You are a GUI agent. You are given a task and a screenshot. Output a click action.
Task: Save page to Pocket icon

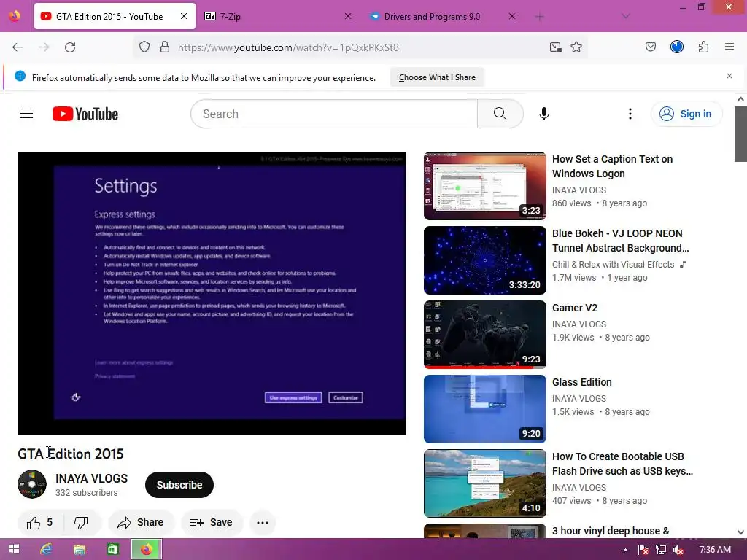click(x=651, y=47)
